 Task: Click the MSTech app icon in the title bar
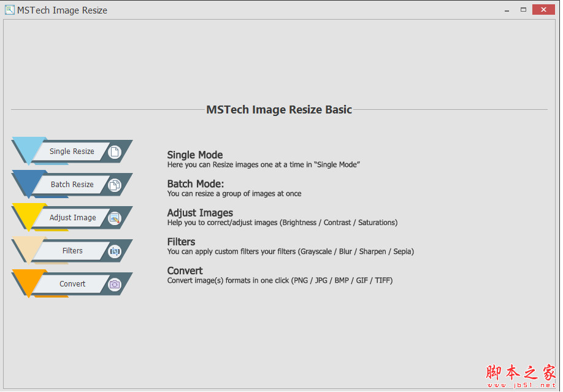[10, 10]
